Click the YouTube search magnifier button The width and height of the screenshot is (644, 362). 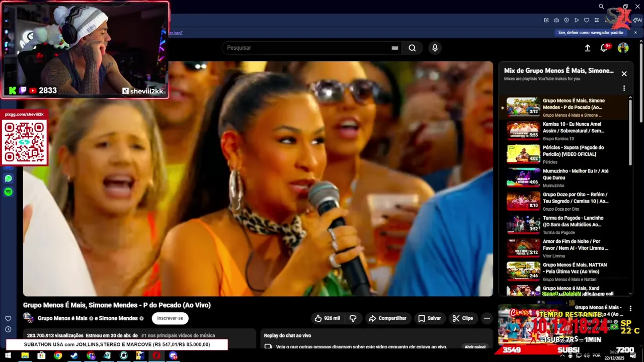pos(412,48)
